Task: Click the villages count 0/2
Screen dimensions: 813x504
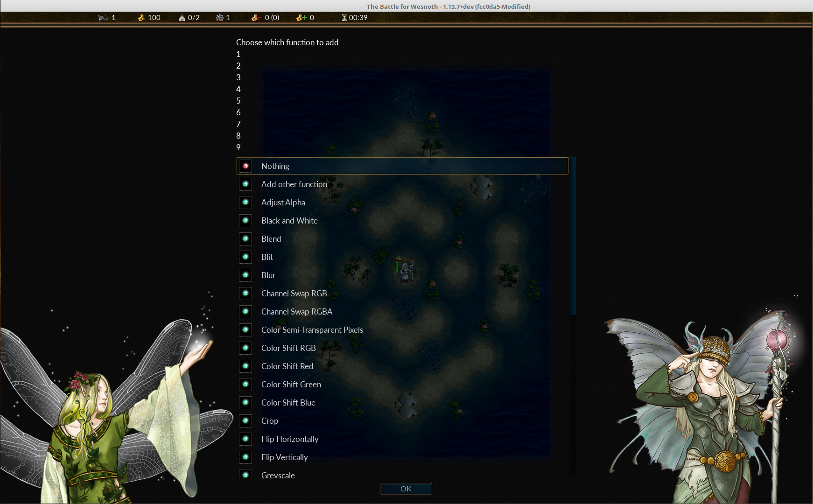Action: click(194, 18)
